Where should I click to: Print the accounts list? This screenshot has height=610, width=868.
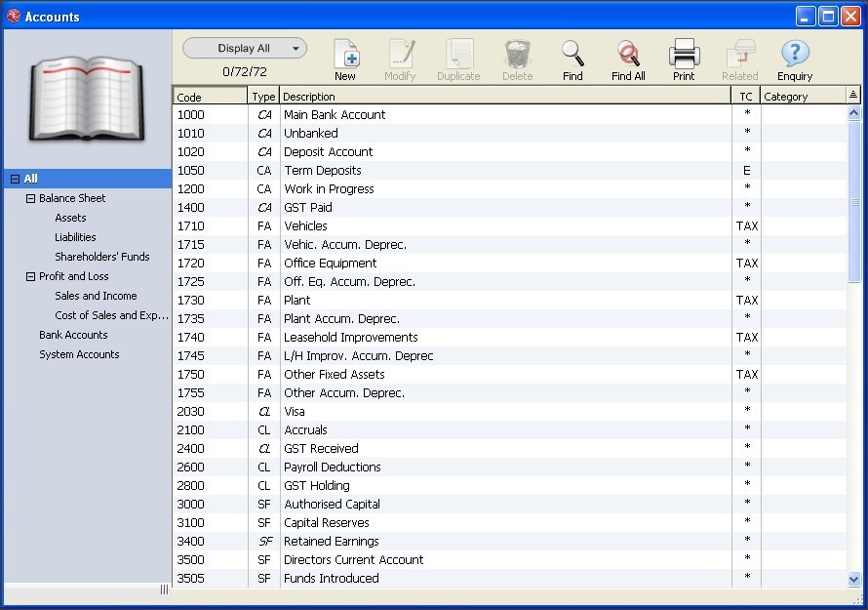[x=684, y=54]
